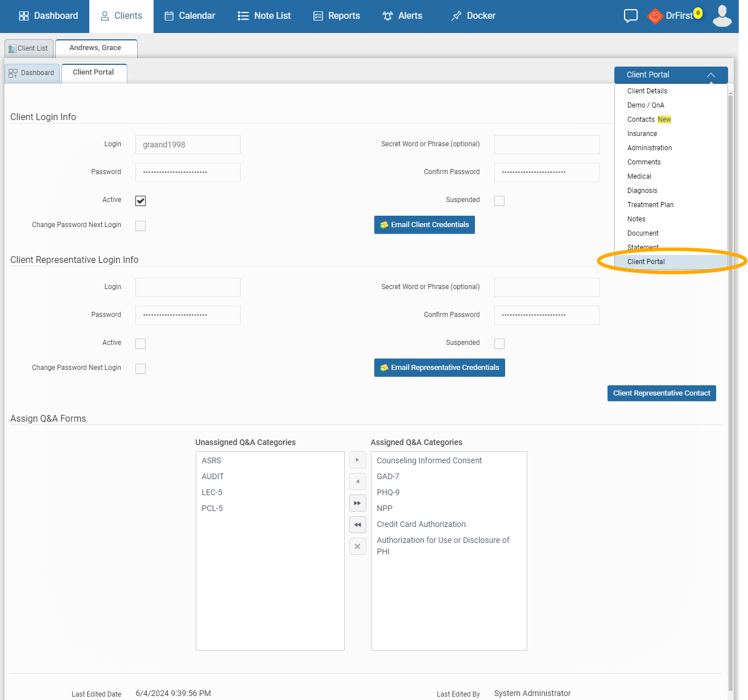Click the client Secret Word input field
748x700 pixels.
click(546, 145)
